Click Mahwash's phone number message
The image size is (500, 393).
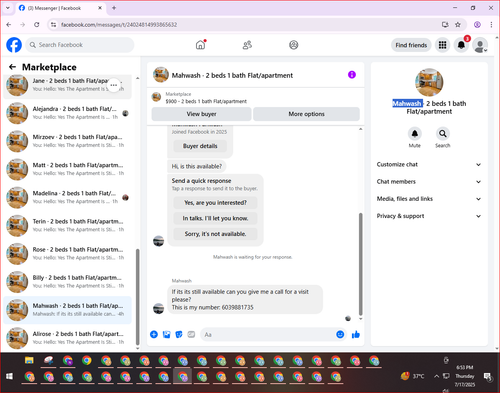click(x=245, y=299)
